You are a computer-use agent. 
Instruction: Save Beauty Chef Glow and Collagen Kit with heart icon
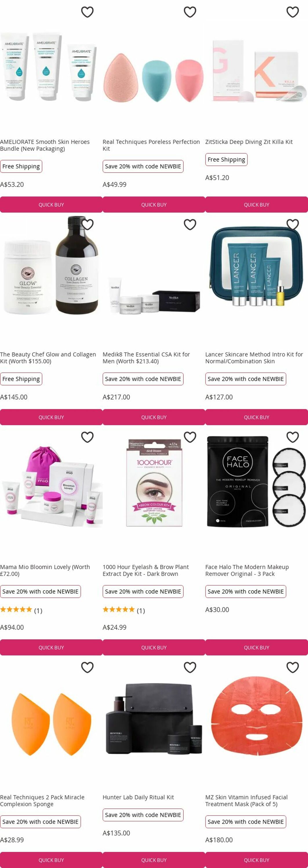click(88, 225)
